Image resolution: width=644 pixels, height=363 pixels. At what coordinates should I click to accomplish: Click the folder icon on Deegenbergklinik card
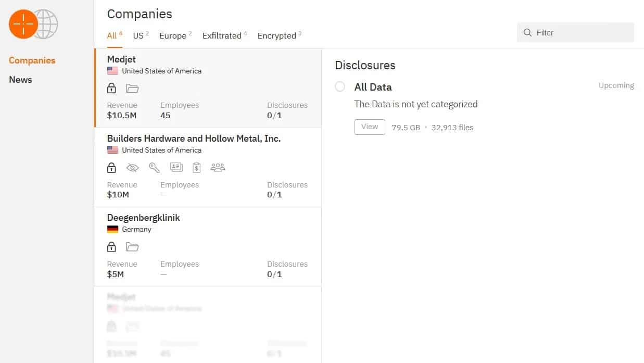(x=132, y=247)
